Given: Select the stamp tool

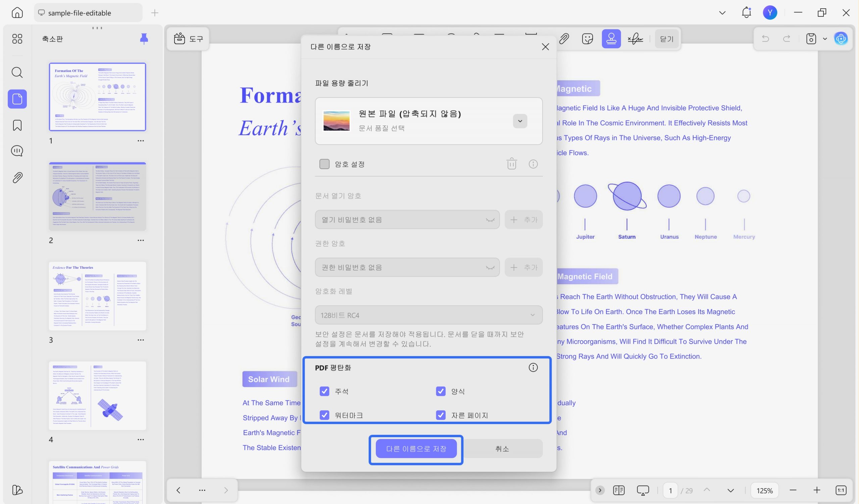Looking at the screenshot, I should (611, 39).
